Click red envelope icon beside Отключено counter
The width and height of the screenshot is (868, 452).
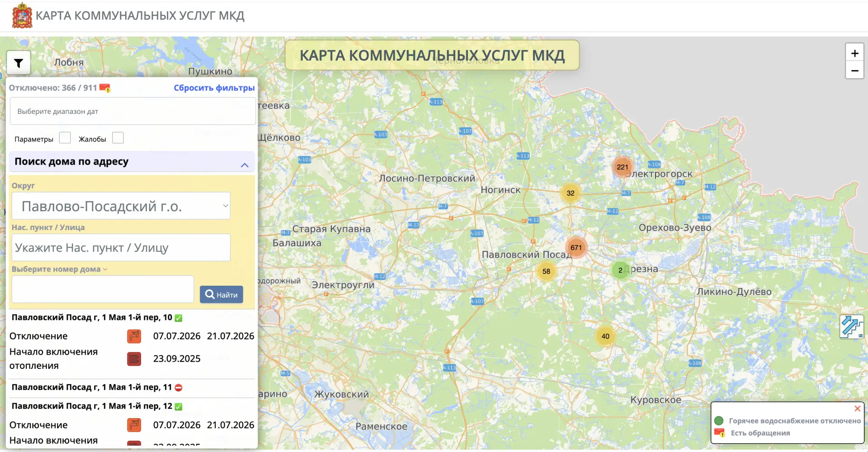pos(105,88)
